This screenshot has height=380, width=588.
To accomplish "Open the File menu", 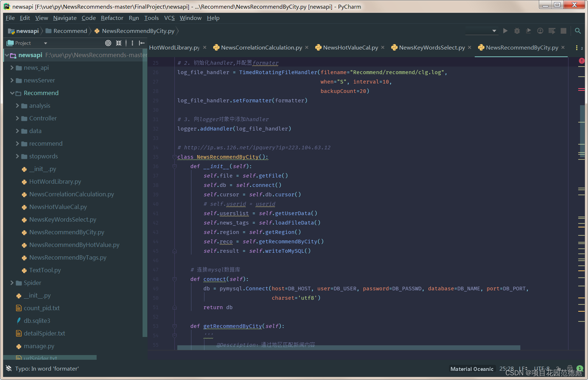I will click(10, 18).
